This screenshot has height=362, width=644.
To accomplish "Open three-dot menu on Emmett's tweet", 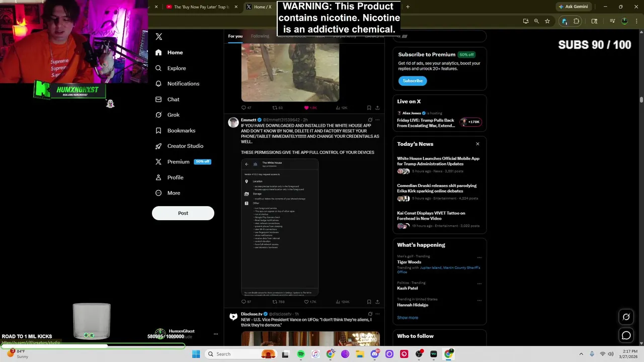I will point(377,120).
